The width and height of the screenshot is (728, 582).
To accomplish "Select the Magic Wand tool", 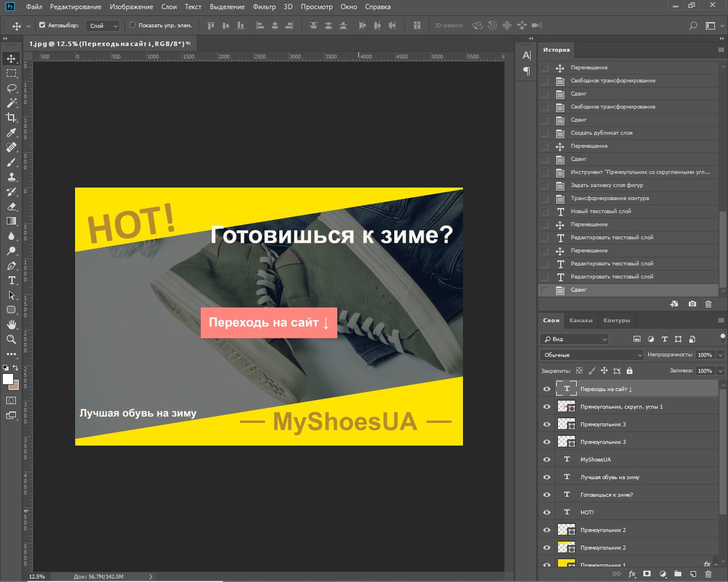I will click(11, 103).
